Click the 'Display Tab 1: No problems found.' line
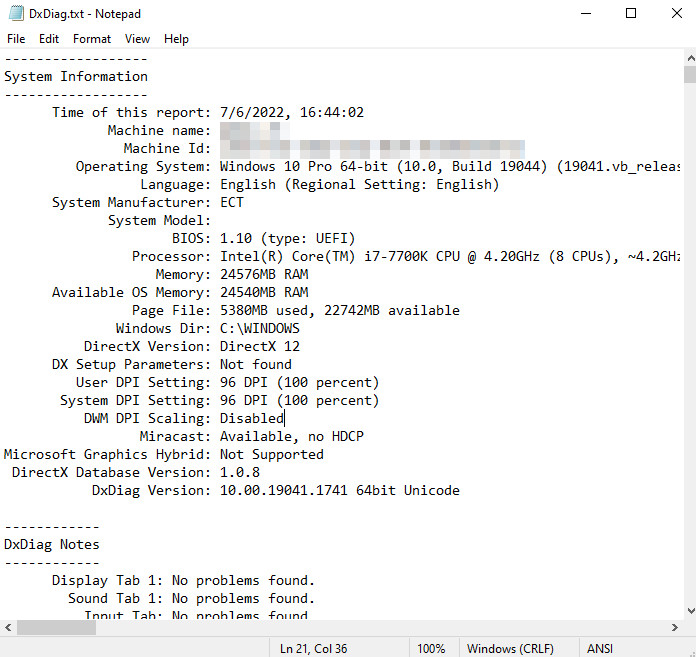This screenshot has height=657, width=696. coord(183,580)
